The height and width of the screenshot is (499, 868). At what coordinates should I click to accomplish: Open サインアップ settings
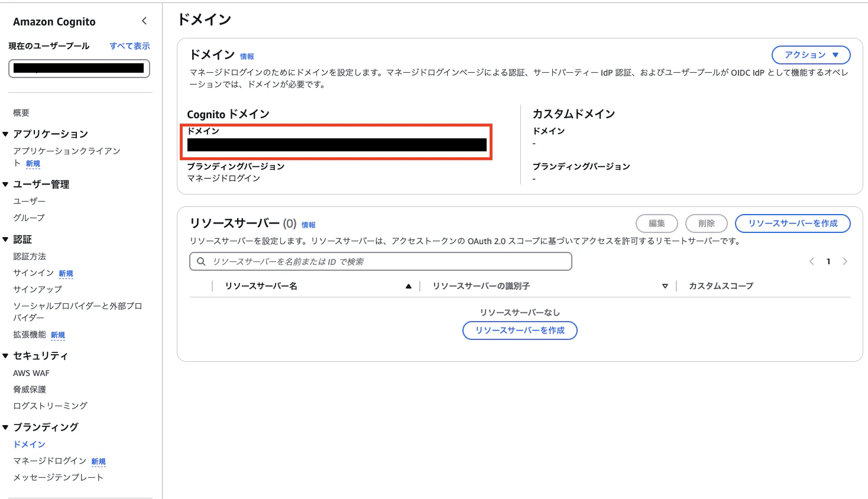[x=37, y=290]
